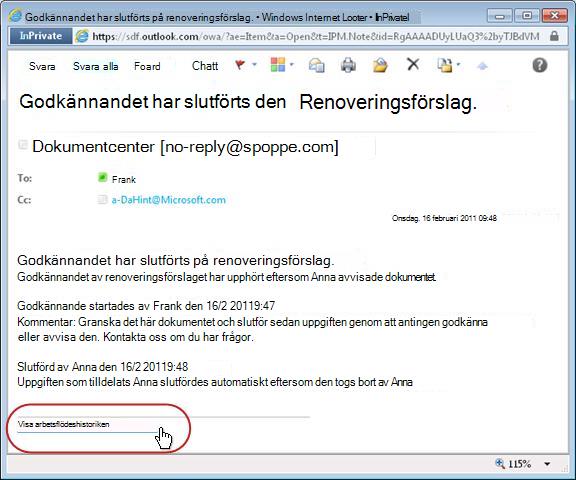
Task: Click the date Onsdag, 16 februari 2011 09:48
Action: [x=444, y=218]
